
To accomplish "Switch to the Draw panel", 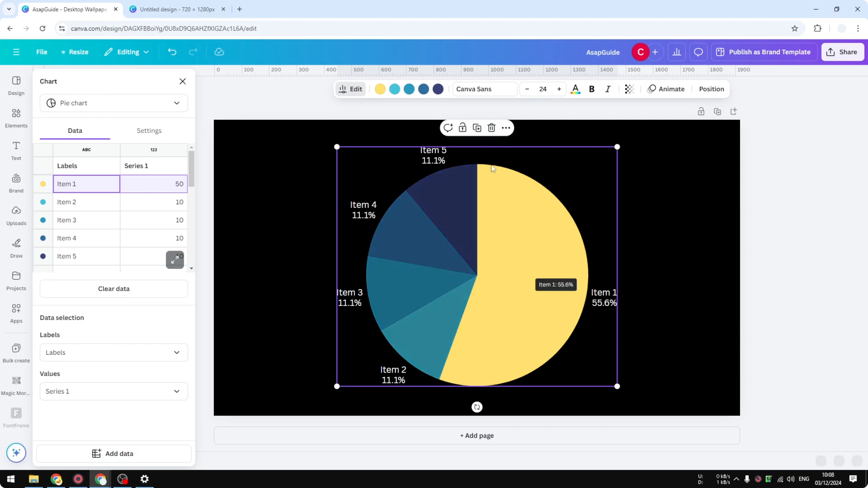I will tap(16, 248).
